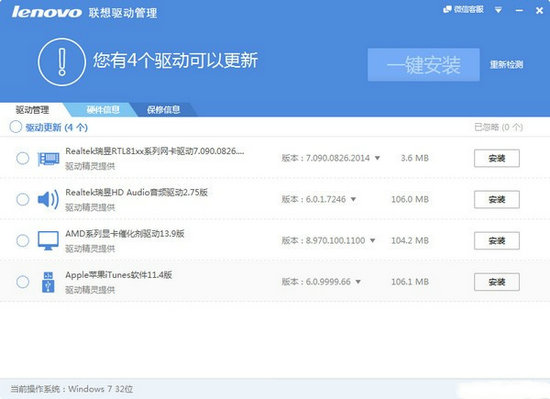Click the USB device icon for Apple iTunes
550x399 pixels.
coord(48,282)
